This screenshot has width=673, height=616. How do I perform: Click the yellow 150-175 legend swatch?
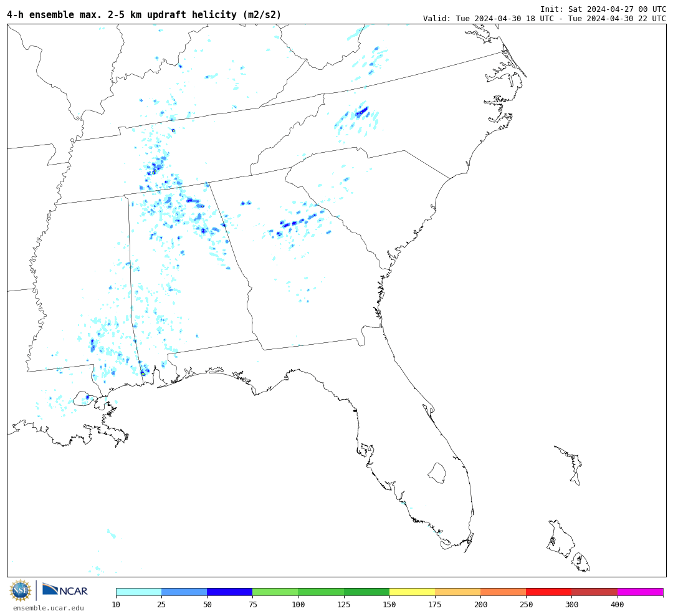coord(412,592)
